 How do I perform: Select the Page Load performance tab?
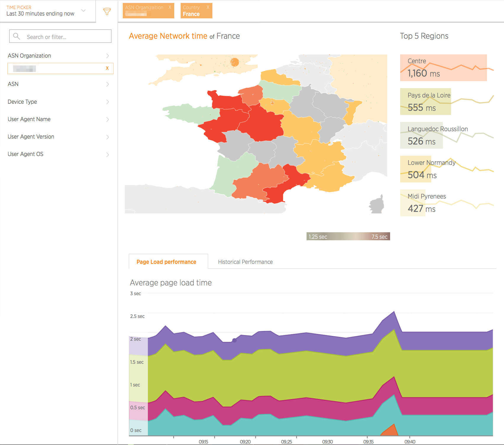point(166,262)
